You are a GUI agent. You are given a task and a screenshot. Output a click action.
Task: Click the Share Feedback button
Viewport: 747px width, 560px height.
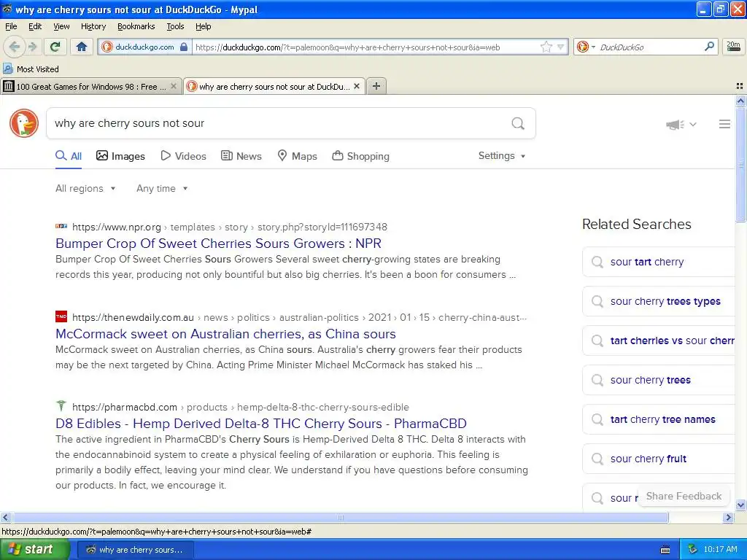tap(684, 496)
